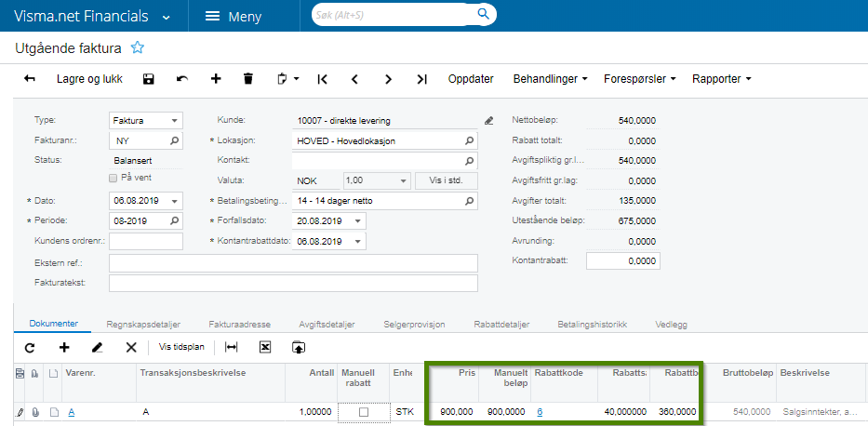
Task: Go to next record
Action: pos(389,79)
